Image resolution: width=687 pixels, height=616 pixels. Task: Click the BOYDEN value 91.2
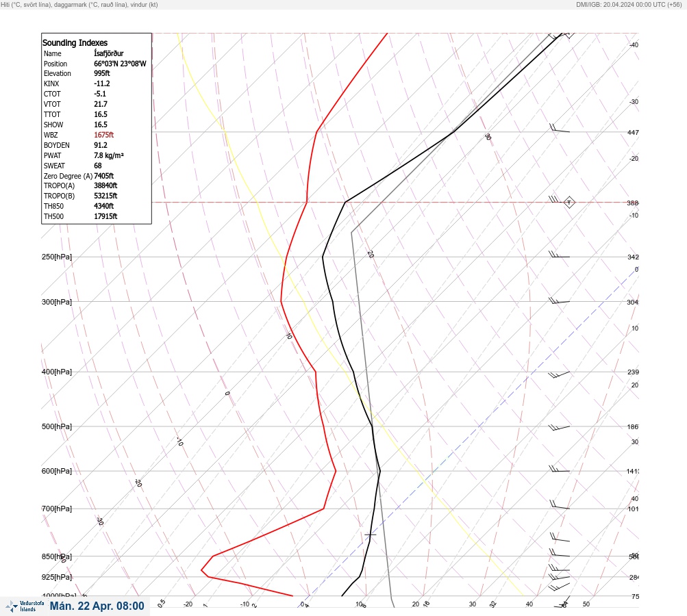pos(100,145)
